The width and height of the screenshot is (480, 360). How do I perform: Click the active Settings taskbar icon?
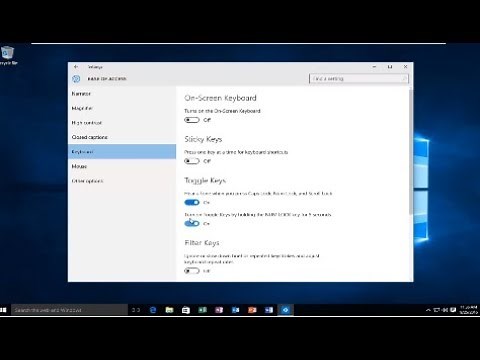tap(285, 310)
